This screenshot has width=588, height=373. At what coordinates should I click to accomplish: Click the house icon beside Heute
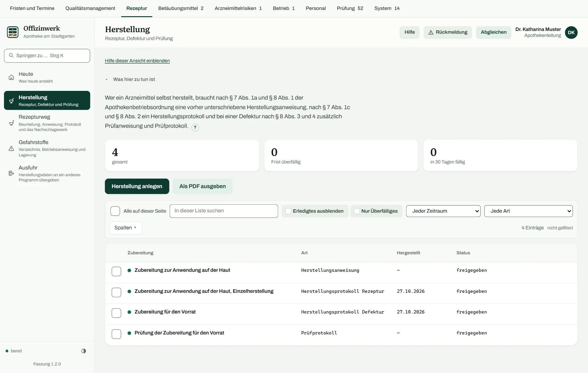pyautogui.click(x=11, y=77)
